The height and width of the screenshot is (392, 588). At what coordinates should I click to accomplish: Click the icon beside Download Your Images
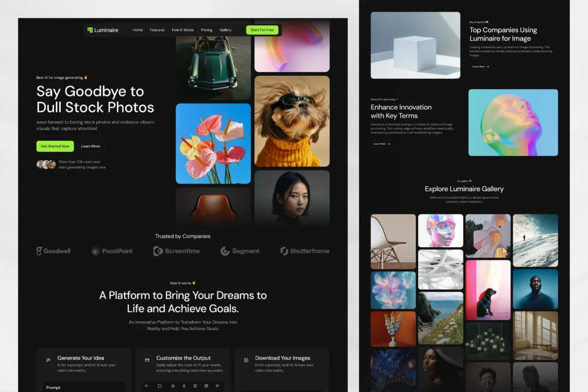coord(246,360)
